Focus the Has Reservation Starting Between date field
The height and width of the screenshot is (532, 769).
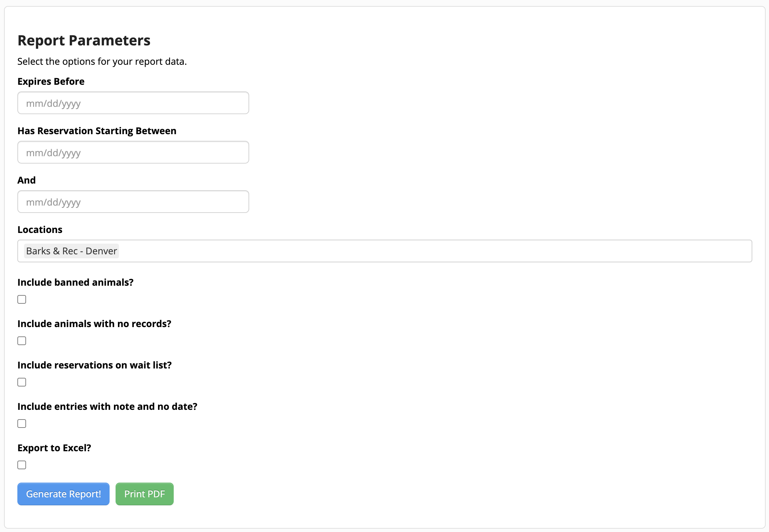(133, 152)
